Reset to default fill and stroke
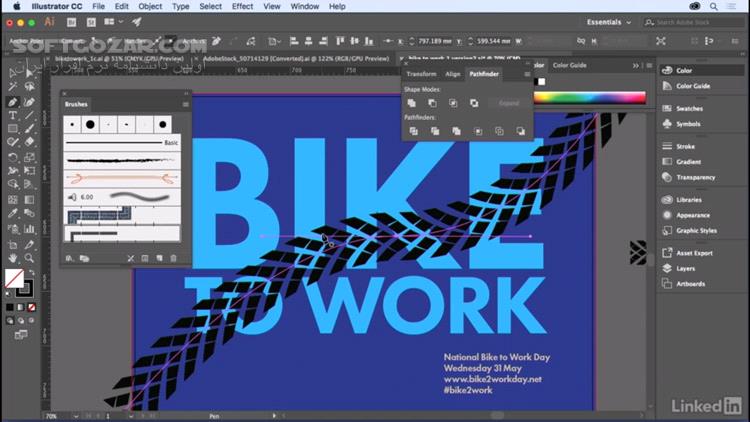750x422 pixels. [8, 294]
